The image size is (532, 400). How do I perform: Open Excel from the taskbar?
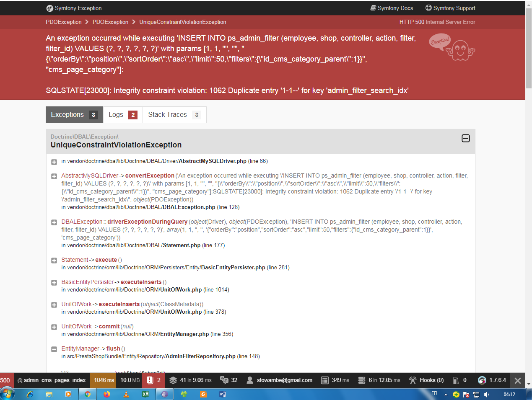[x=145, y=394]
